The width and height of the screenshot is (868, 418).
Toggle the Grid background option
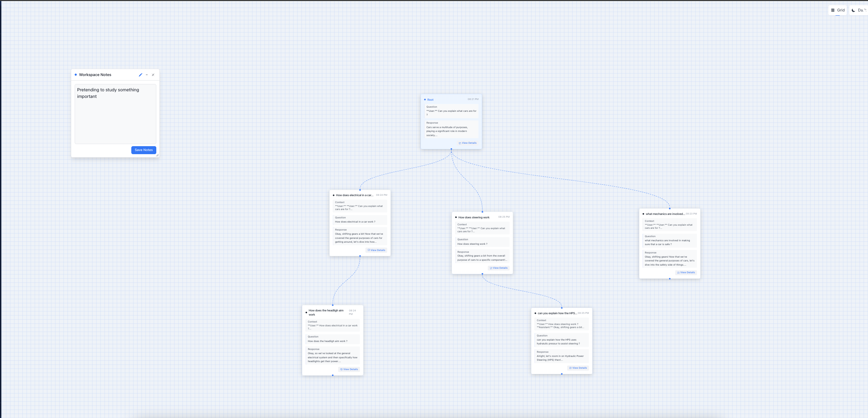[x=837, y=10]
